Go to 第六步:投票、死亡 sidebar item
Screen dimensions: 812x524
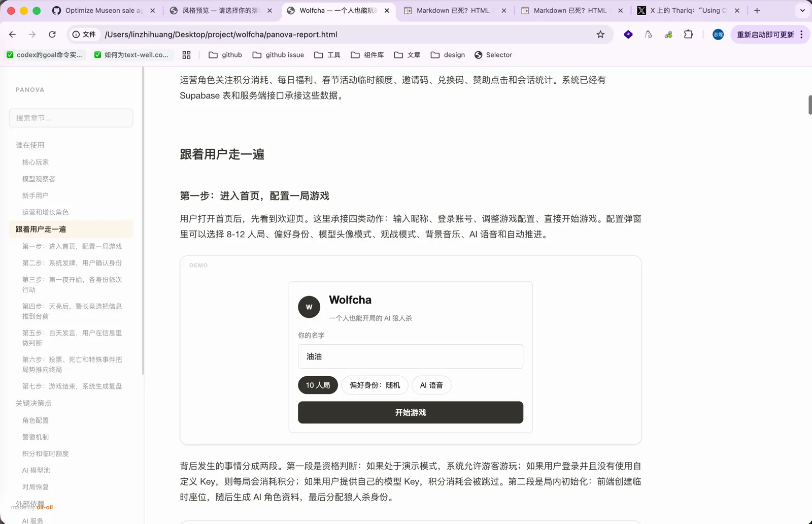[72, 365]
